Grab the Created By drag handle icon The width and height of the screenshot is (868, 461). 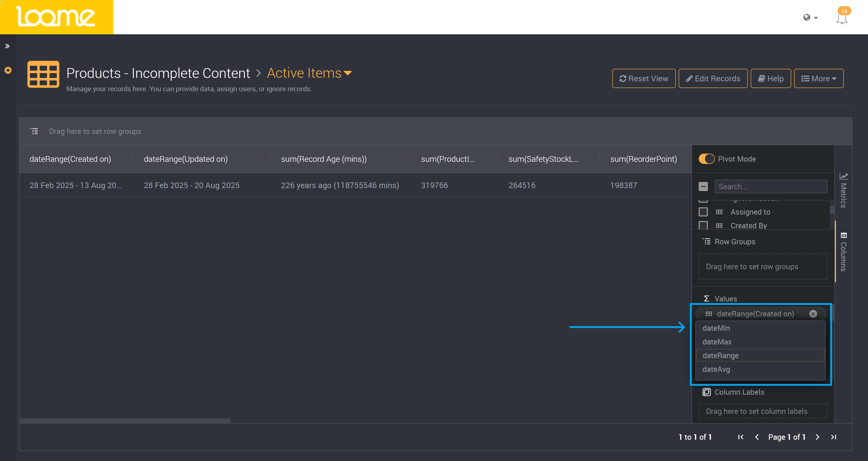719,226
